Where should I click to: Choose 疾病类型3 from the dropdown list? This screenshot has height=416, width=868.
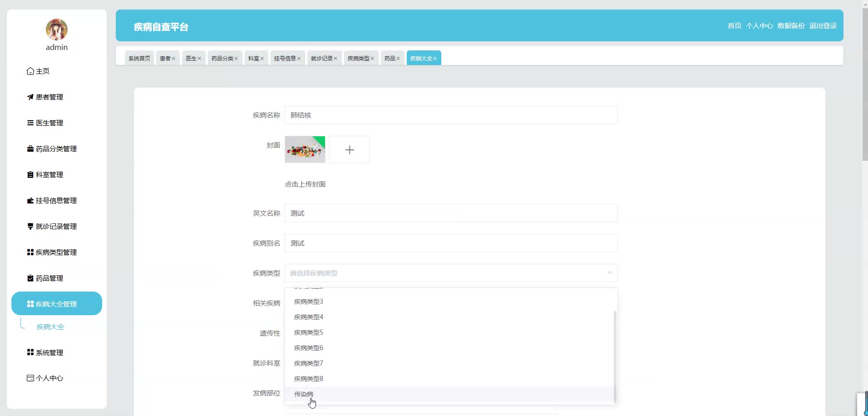[451, 302]
